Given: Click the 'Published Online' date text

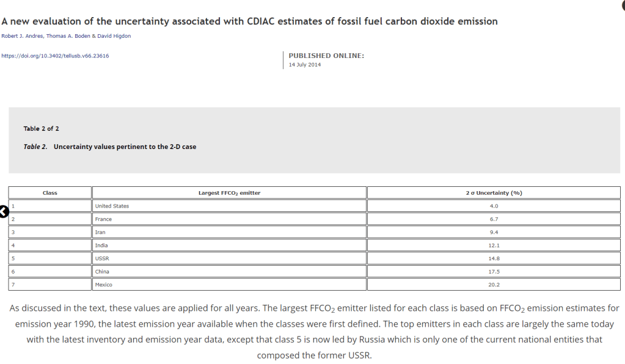Looking at the screenshot, I should [305, 65].
